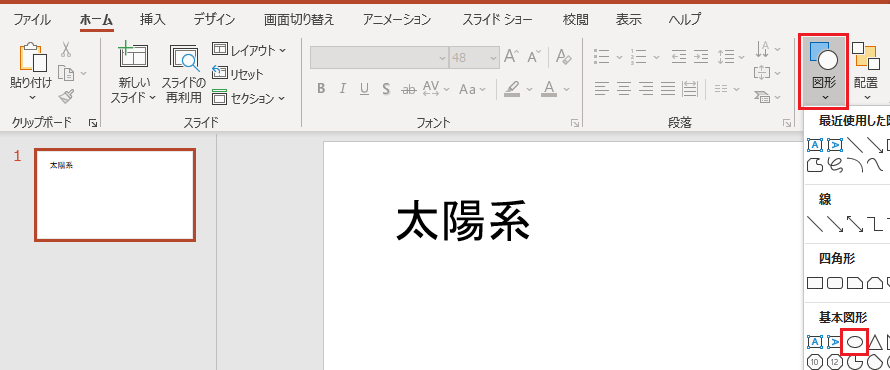Select the snipped single corner rectangle shape
Viewport: 890px width, 370px height.
tap(855, 282)
